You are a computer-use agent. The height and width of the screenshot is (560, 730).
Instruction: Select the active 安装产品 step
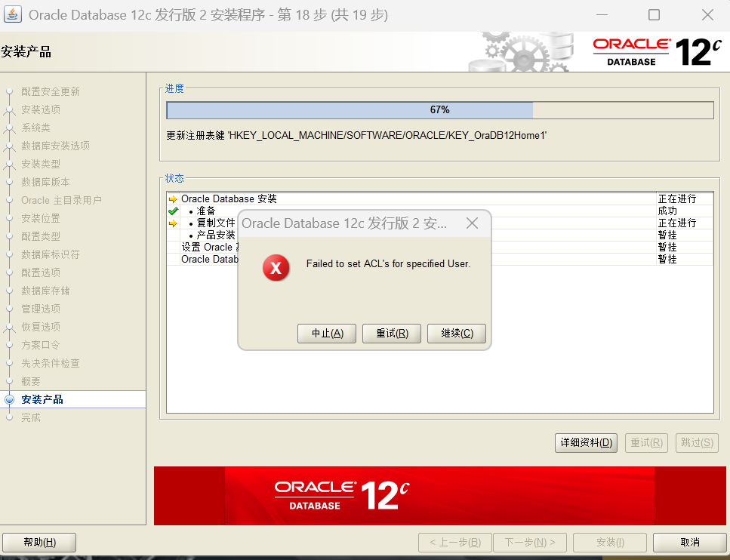tap(42, 399)
